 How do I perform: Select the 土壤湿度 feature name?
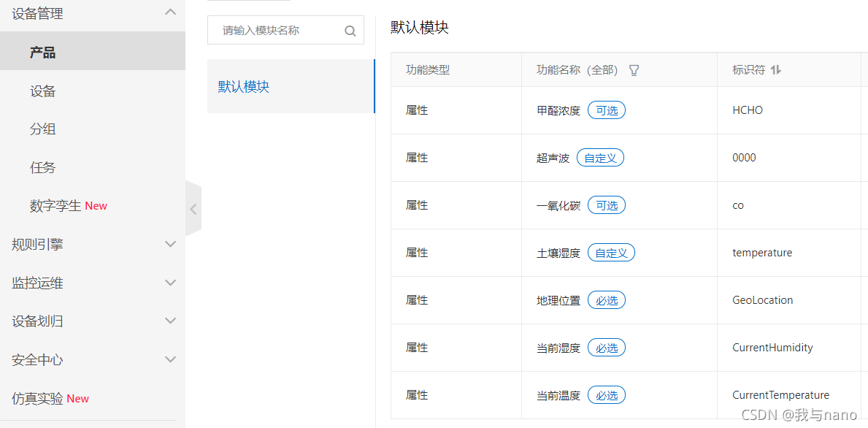558,253
